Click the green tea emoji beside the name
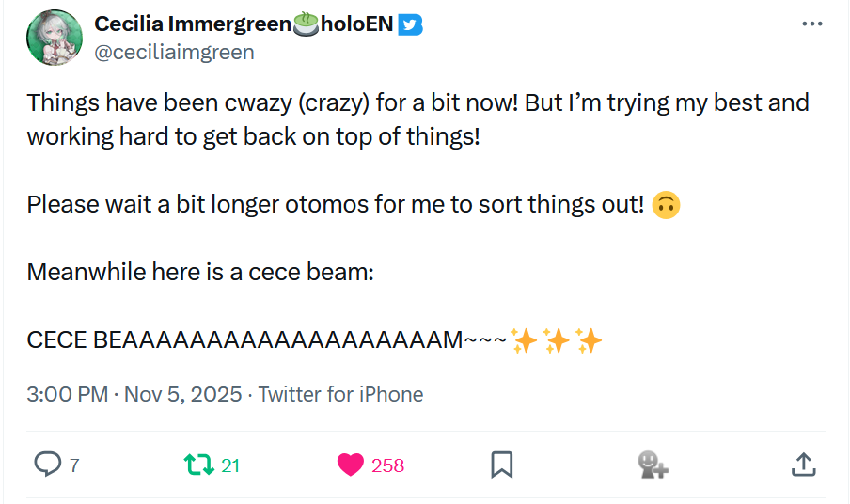The height and width of the screenshot is (504, 850). (307, 25)
